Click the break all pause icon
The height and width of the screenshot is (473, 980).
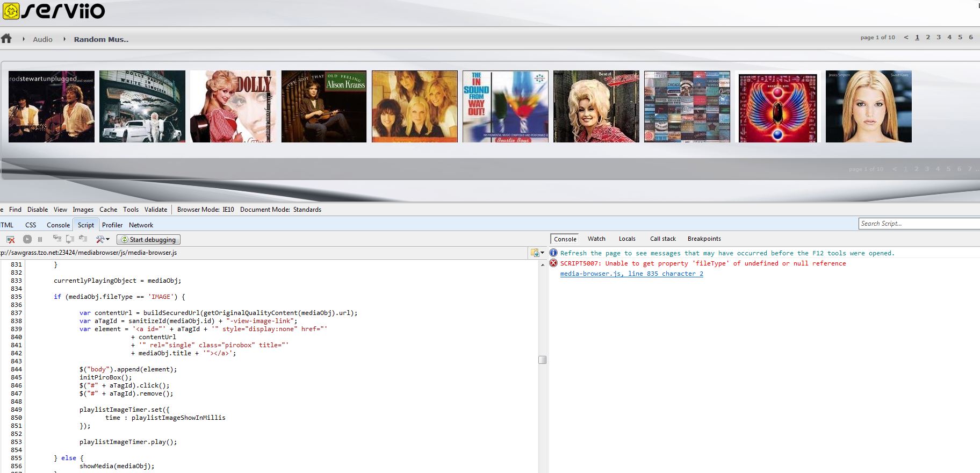[40, 239]
